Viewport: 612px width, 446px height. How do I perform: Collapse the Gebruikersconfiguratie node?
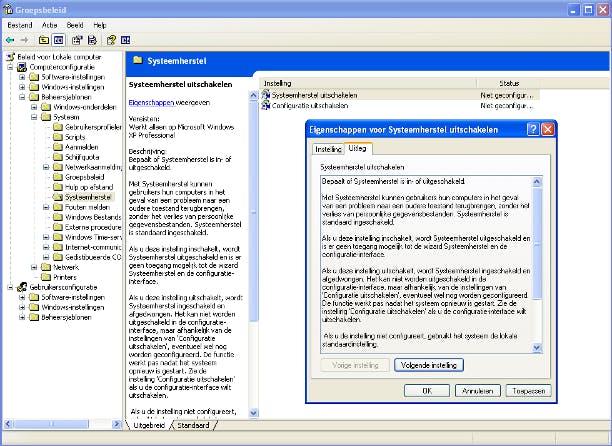point(11,287)
